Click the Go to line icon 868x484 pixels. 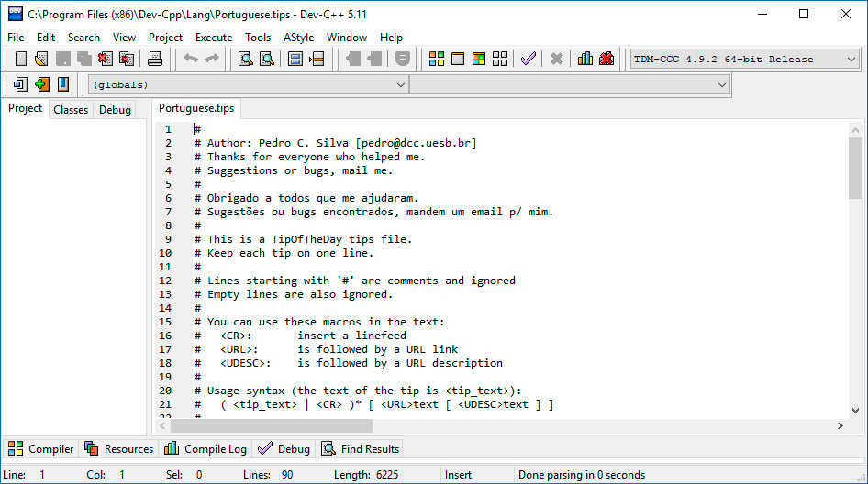tap(317, 59)
